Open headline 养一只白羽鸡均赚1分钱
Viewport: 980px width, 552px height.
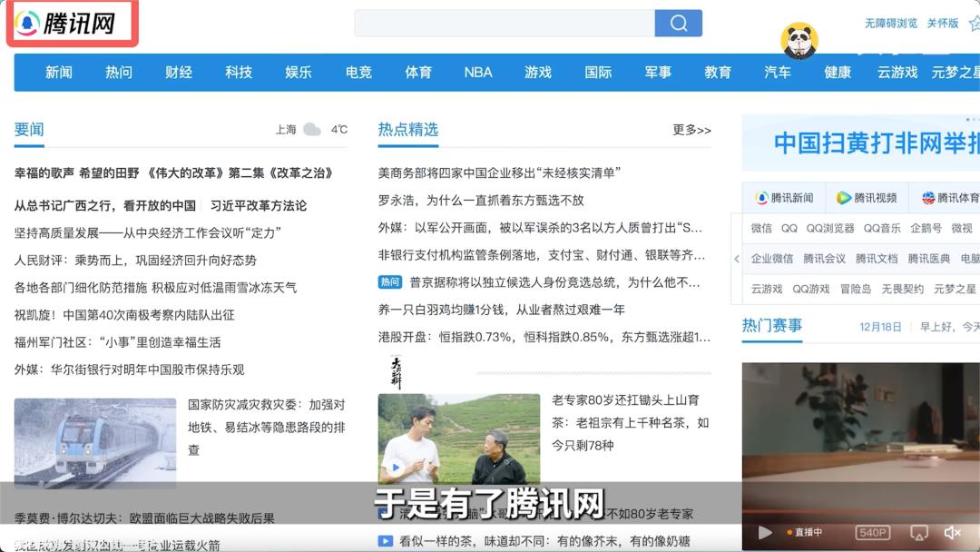point(501,310)
